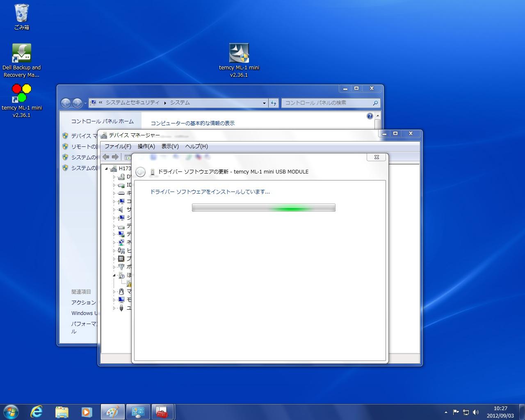Open the Start menu orb
Image resolution: width=525 pixels, height=420 pixels.
click(11, 412)
